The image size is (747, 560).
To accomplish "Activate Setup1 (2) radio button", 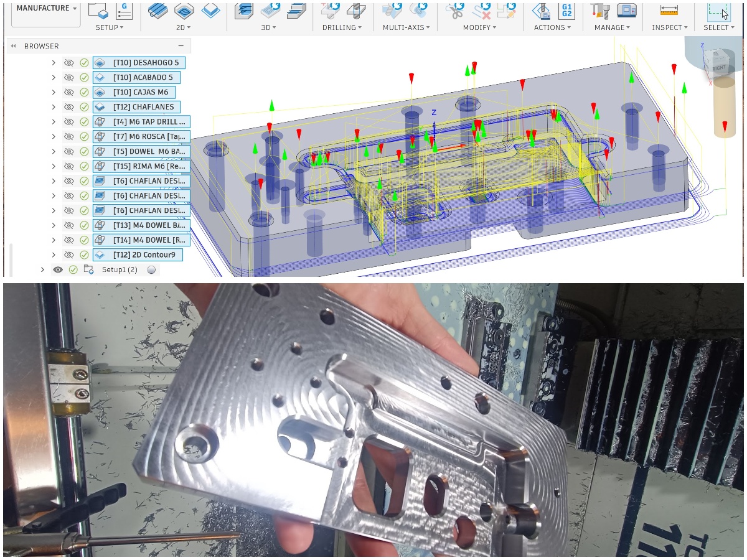I will click(151, 269).
